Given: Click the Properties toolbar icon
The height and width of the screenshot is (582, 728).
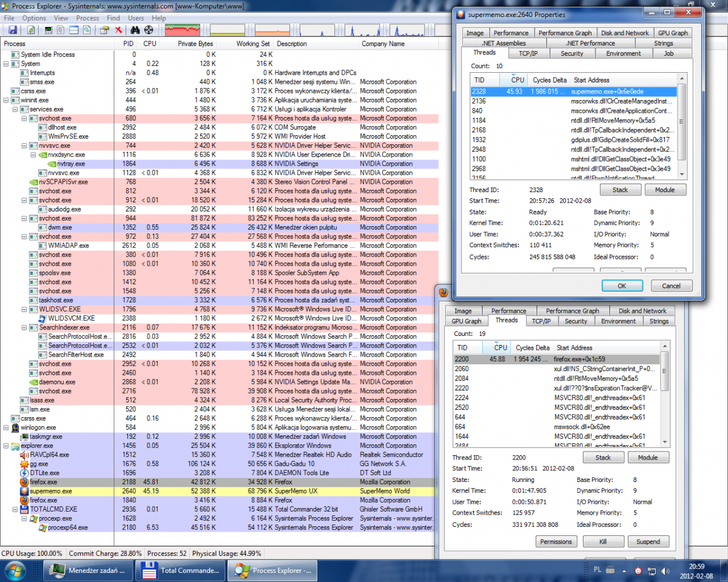Looking at the screenshot, I should tap(104, 30).
